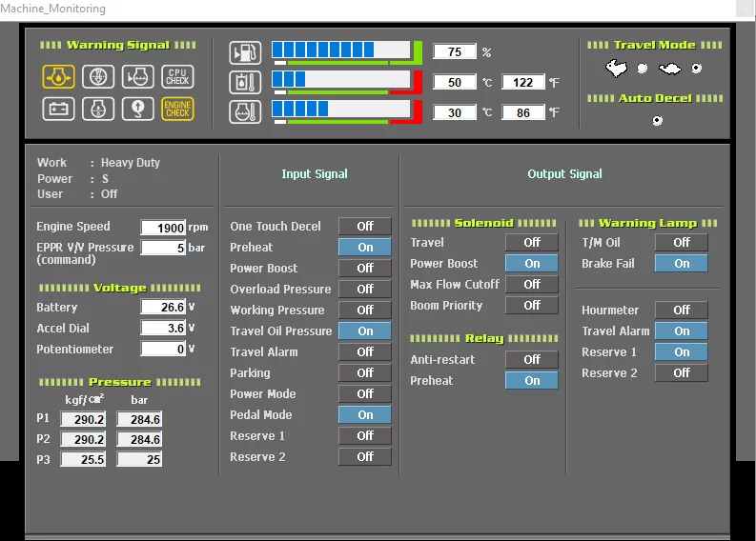Click the Pedal Mode On button
Screen dimensions: 756x541
coord(364,415)
